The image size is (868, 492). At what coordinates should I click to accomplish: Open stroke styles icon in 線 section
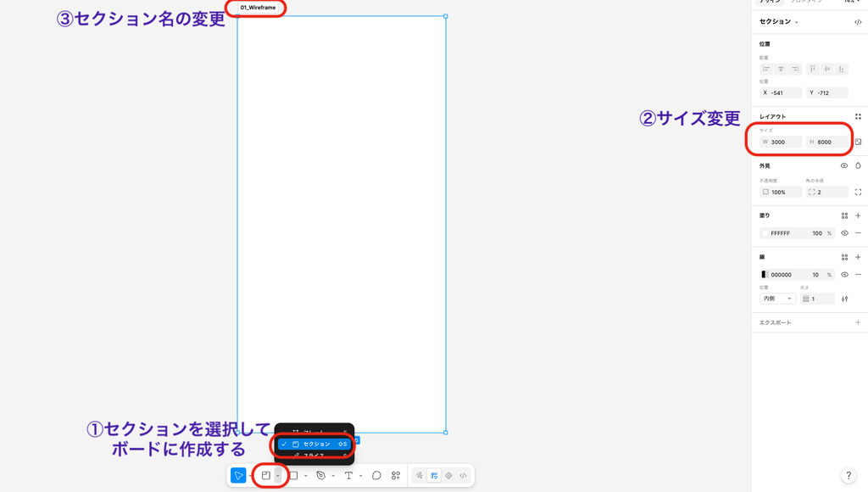pos(845,257)
